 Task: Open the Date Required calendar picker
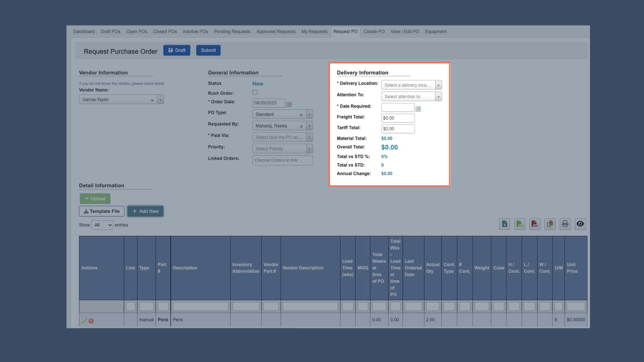point(418,109)
